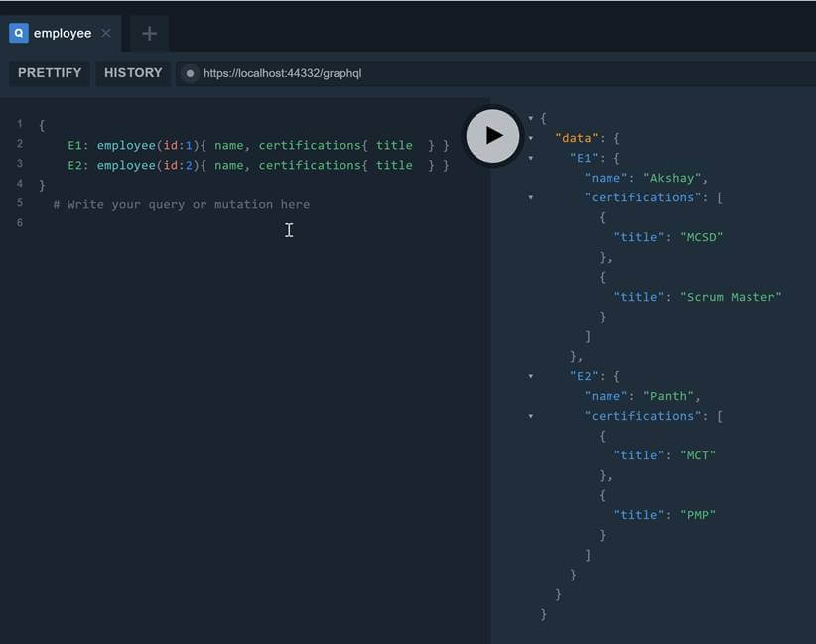Select the employee tab
Screen dimensions: 816x644
click(63, 33)
